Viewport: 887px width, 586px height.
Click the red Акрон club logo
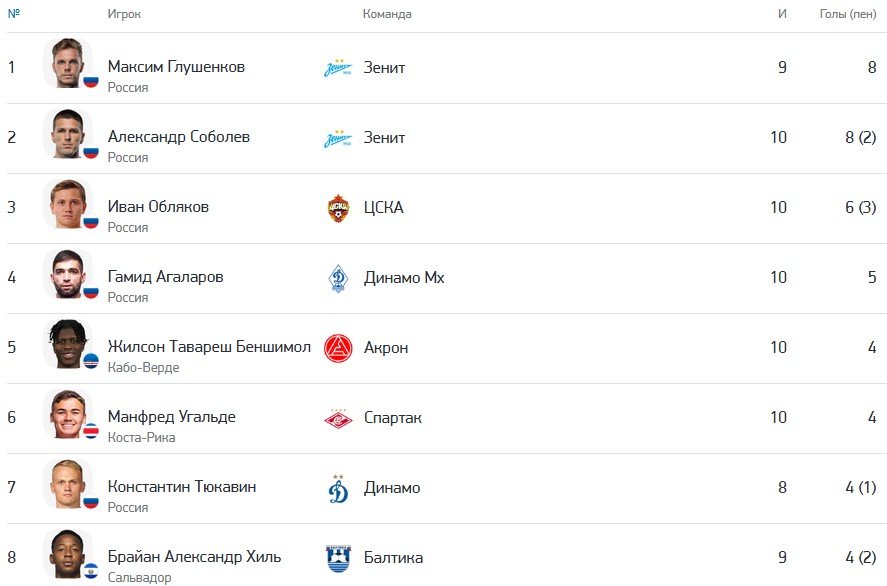[338, 348]
